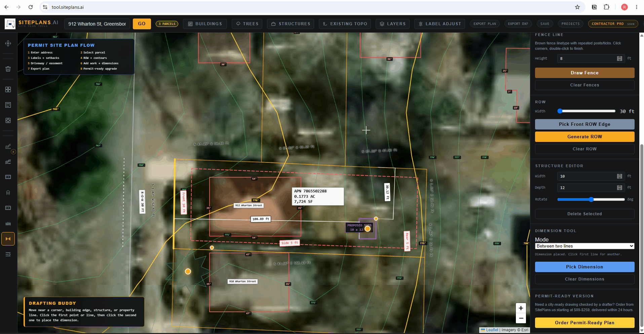Select the topo profile chart icon

point(8,146)
